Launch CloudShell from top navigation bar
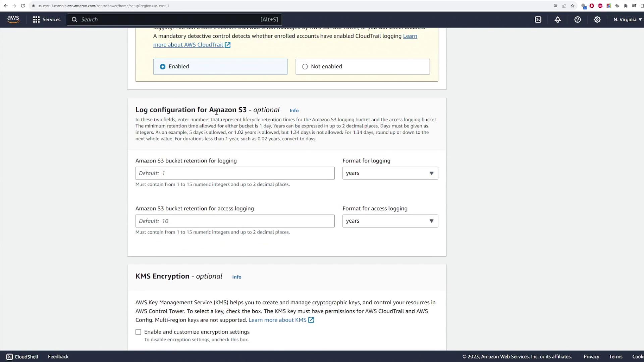Viewport: 644px width, 362px height. point(538,19)
